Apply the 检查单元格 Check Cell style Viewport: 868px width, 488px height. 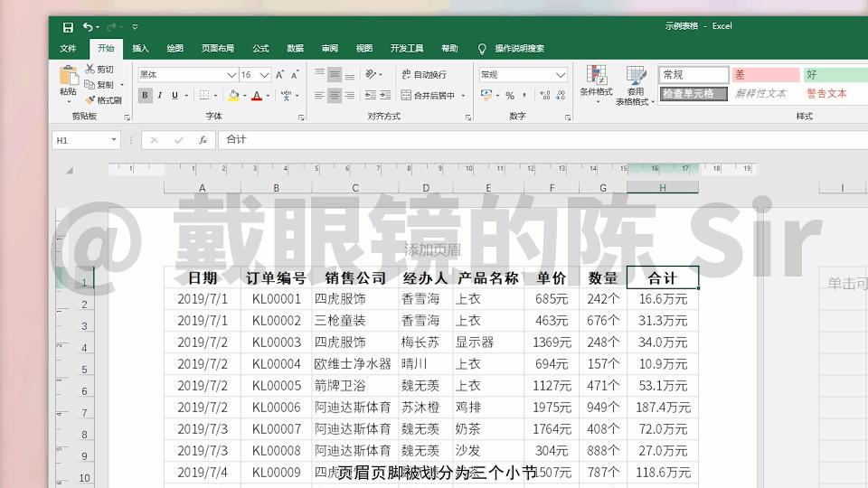[693, 93]
